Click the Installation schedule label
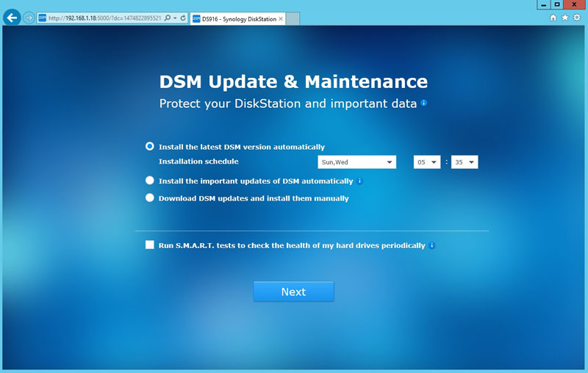The height and width of the screenshot is (373, 588). [x=198, y=162]
